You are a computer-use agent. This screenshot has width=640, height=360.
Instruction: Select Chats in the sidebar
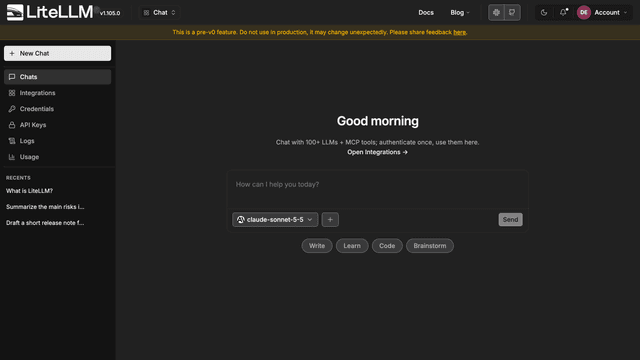(x=58, y=77)
